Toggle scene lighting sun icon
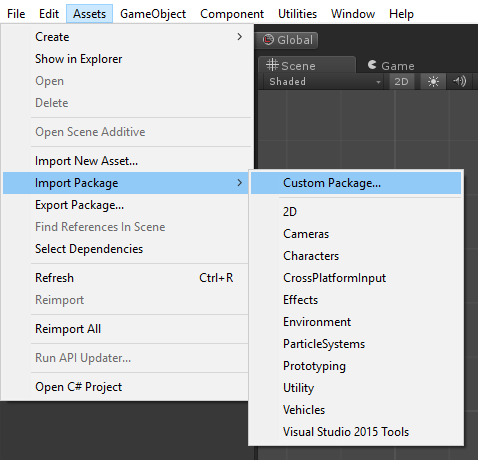The width and height of the screenshot is (478, 460). click(x=433, y=81)
